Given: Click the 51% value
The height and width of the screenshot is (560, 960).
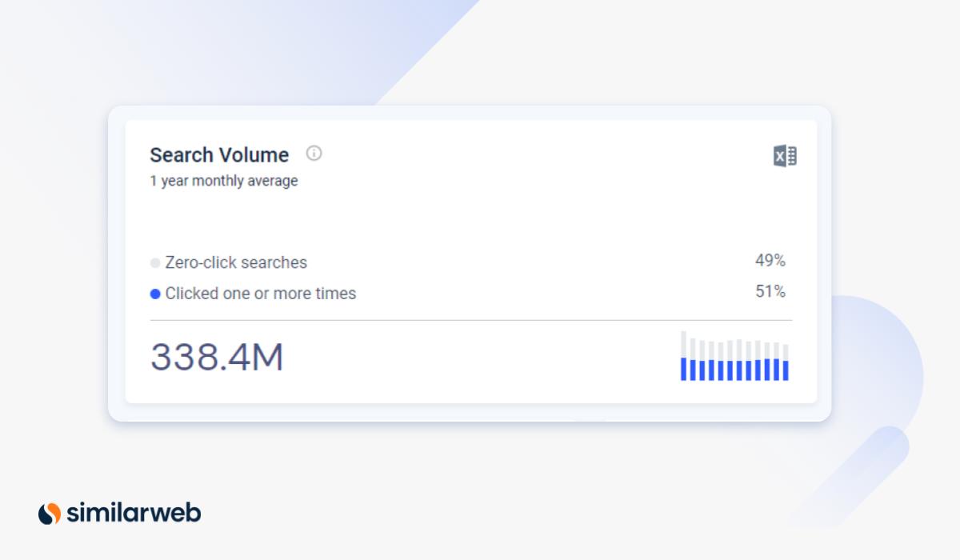Looking at the screenshot, I should (770, 292).
